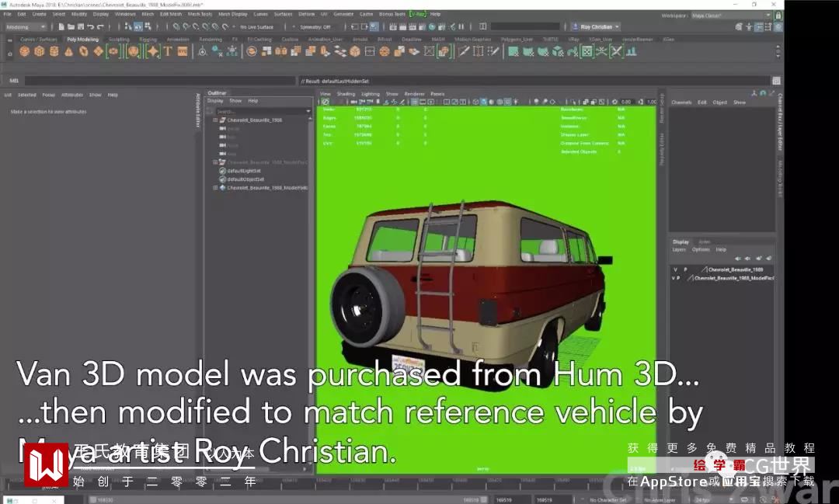The image size is (839, 504).
Task: Open the Modeling Toolkit icon at top right
Action: 739,26
